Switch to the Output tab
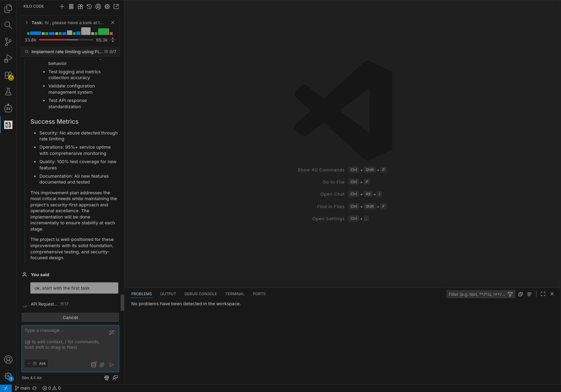The width and height of the screenshot is (561, 392). point(168,294)
